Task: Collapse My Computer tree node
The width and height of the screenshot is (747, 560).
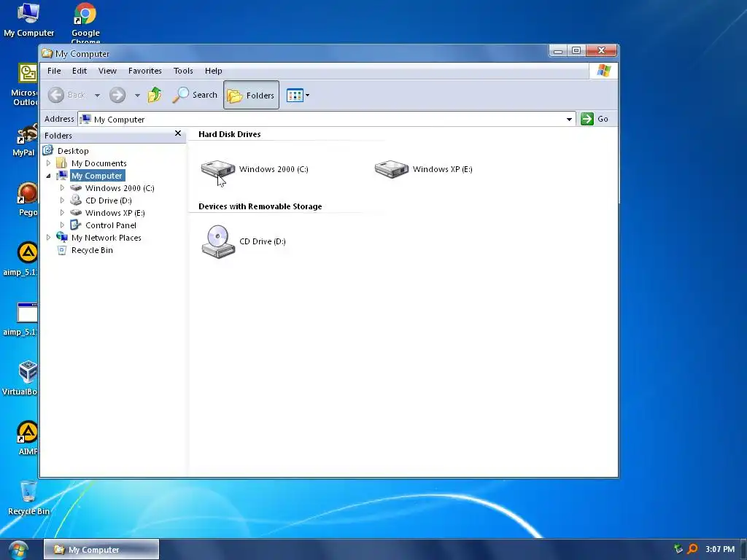Action: 48,176
